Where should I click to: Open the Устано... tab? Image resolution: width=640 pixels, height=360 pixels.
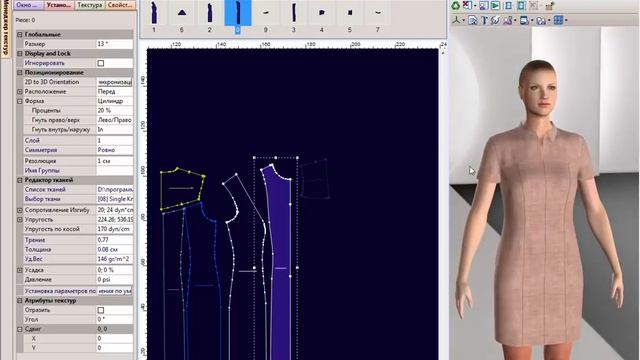coord(59,5)
